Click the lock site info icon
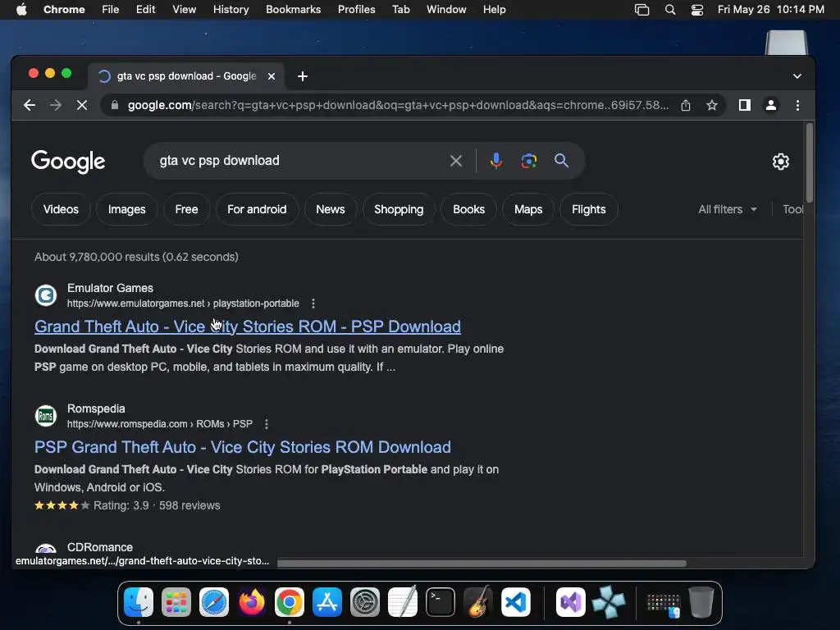 [114, 105]
